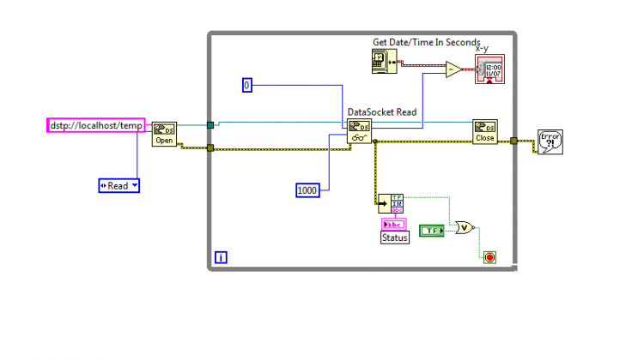Select the DataSocket Close node

485,132
